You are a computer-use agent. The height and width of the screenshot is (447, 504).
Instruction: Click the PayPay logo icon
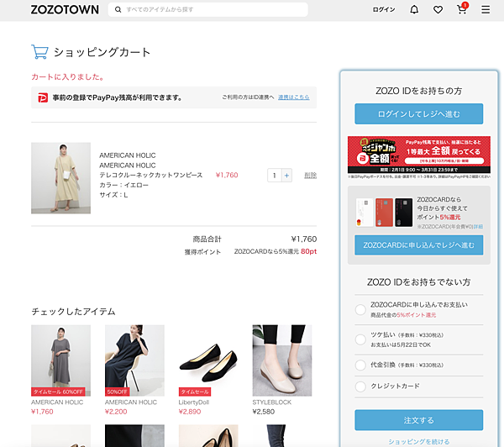(43, 97)
